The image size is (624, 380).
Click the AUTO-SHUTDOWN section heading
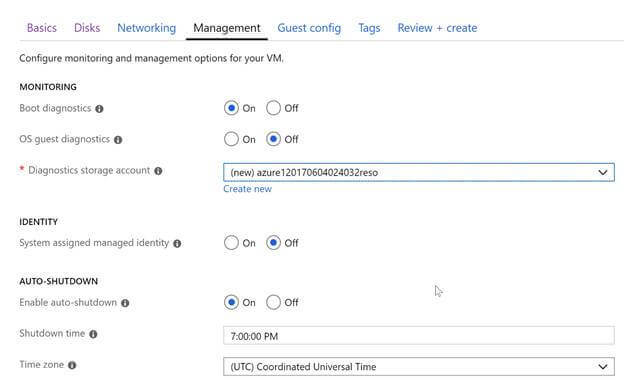[x=58, y=281]
